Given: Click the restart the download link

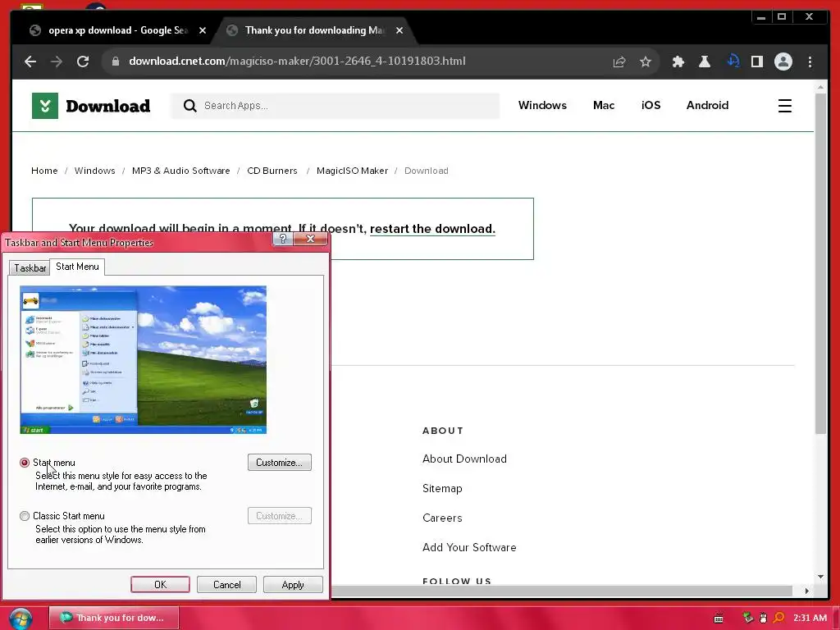Looking at the screenshot, I should pos(432,229).
